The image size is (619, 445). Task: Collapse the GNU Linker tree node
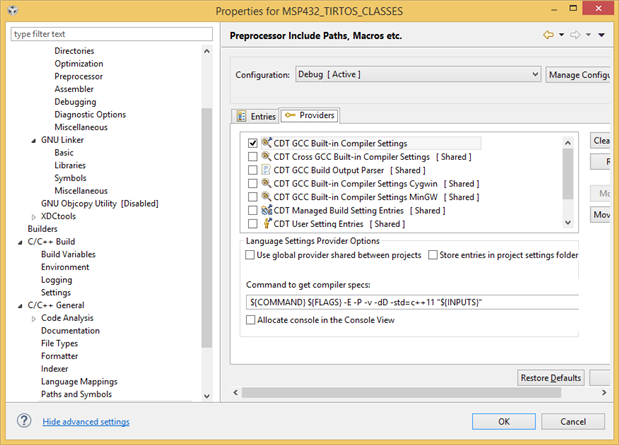pyautogui.click(x=34, y=140)
